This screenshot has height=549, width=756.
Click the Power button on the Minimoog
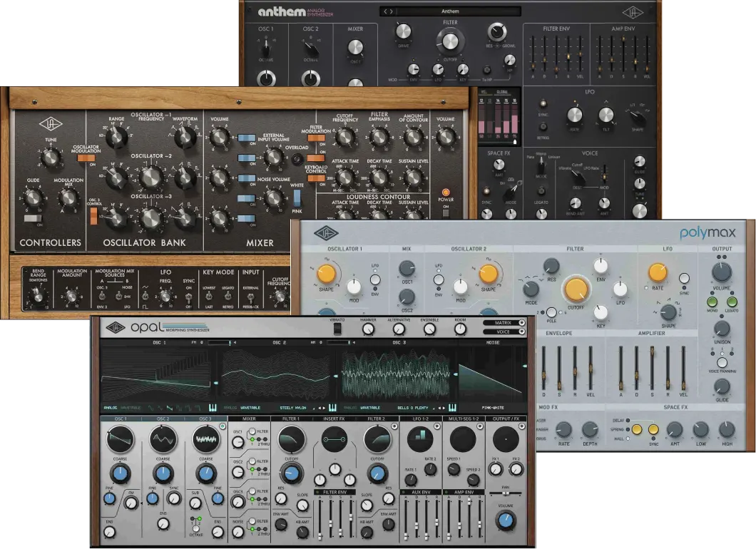click(446, 193)
